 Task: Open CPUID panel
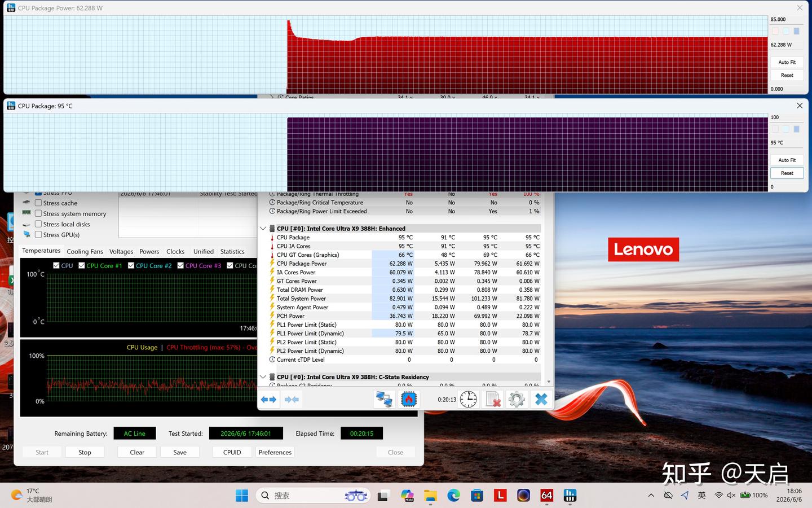point(232,452)
